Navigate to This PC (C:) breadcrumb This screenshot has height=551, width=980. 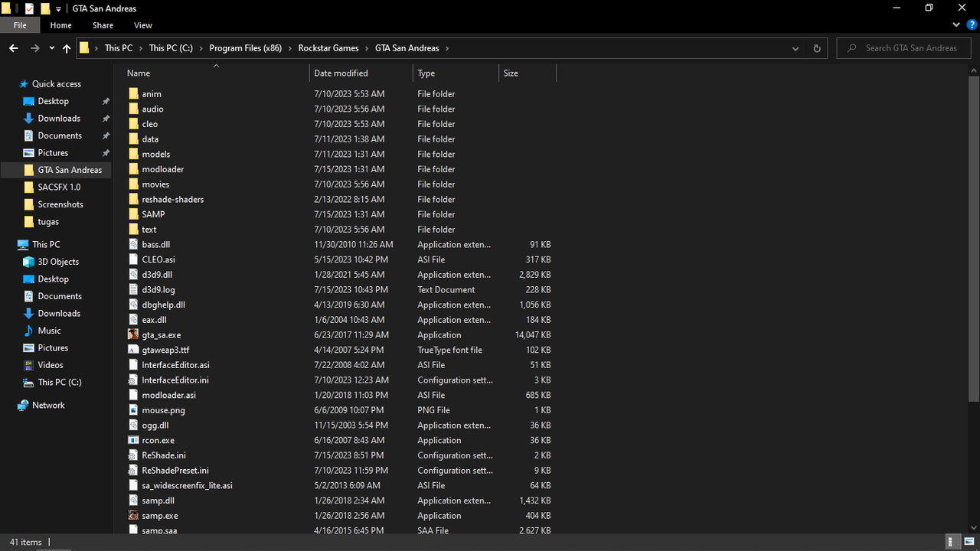tap(171, 48)
